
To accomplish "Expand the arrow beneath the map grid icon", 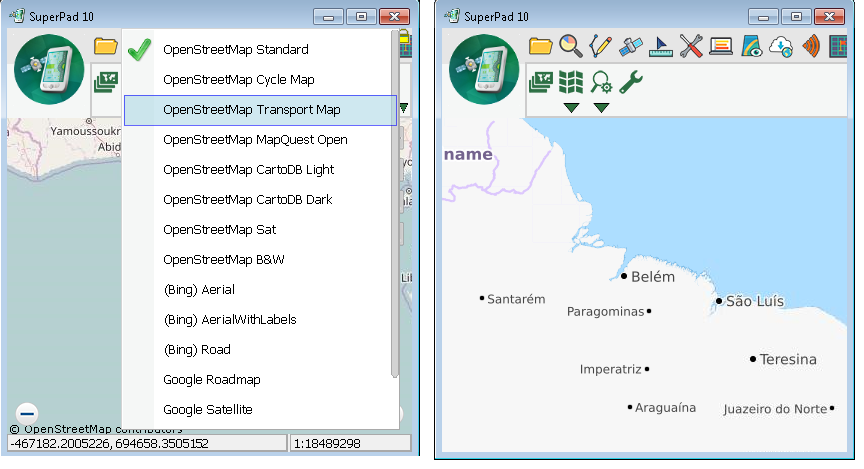I will 571,108.
